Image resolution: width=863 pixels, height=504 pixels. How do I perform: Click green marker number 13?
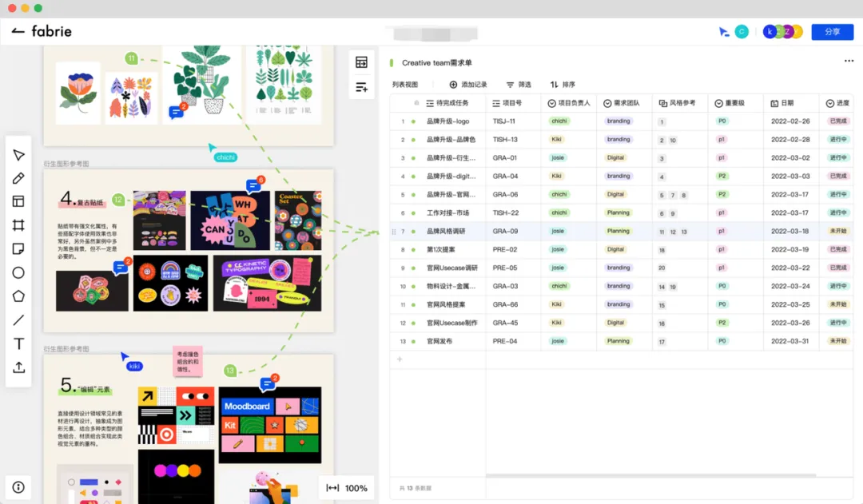point(230,371)
